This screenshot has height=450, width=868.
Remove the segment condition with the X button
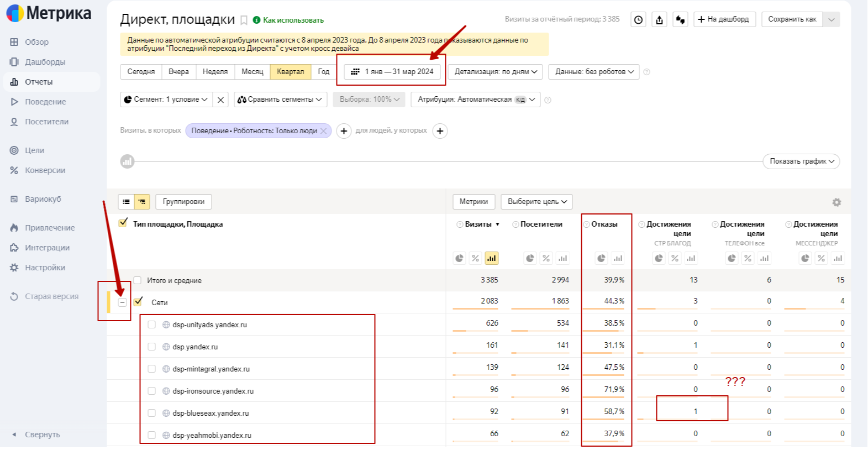(220, 100)
